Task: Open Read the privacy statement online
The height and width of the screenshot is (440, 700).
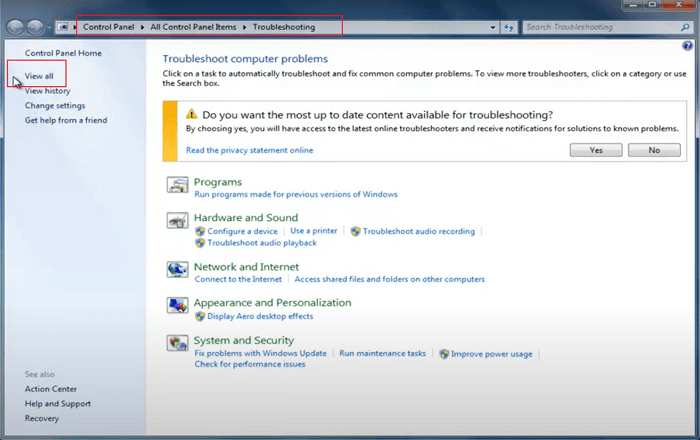Action: click(249, 150)
